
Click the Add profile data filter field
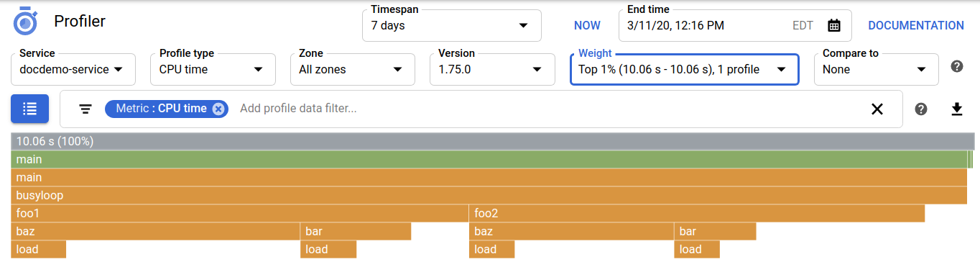[546, 109]
